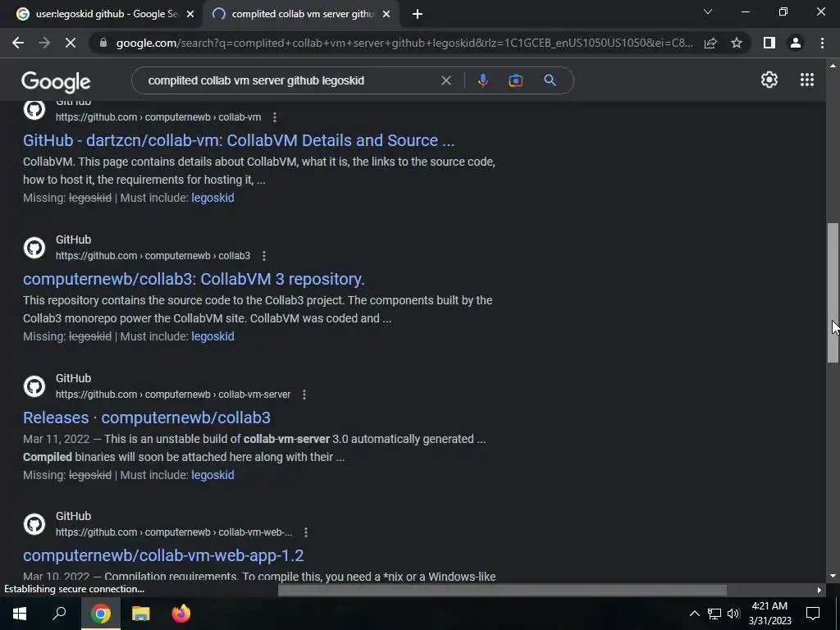
Task: Open a new browser tab
Action: pos(418,14)
